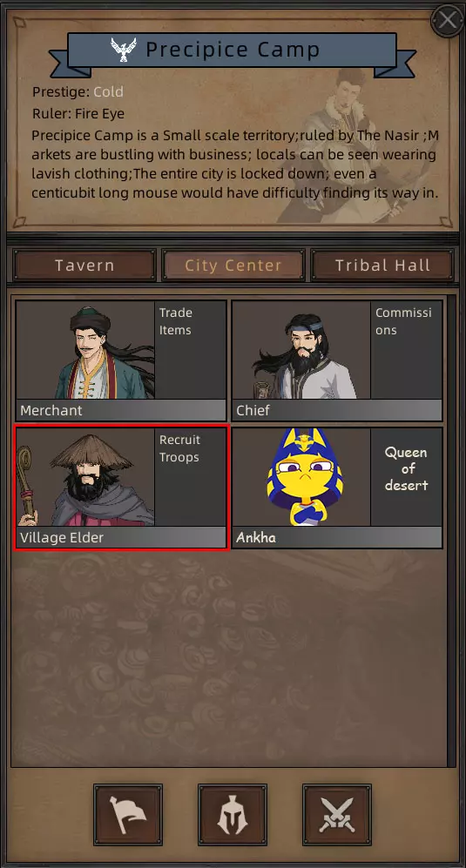Viewport: 466px width, 868px height.
Task: Click the crossed swords icon button
Action: coord(337,814)
